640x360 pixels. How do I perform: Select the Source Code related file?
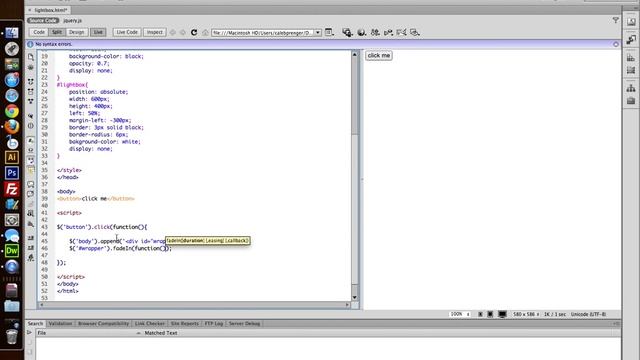(43, 20)
